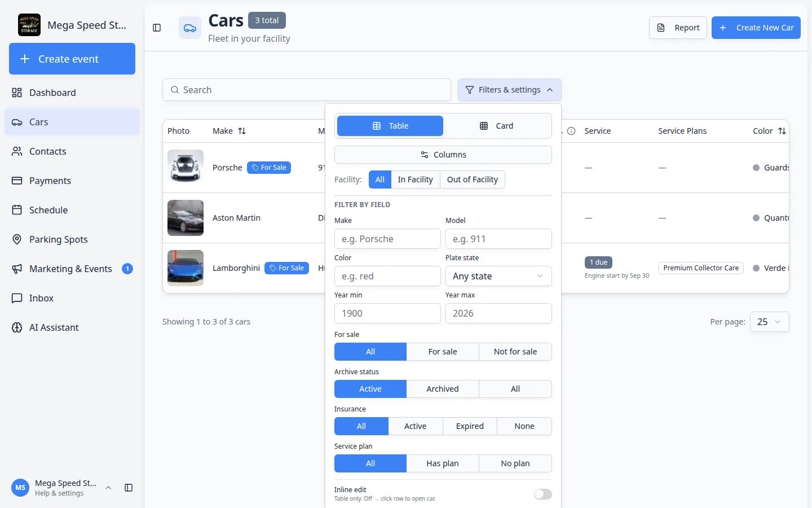Select Out of Facility filter option

[473, 179]
